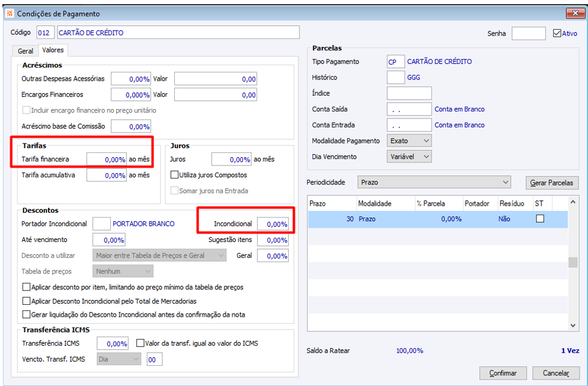Image resolution: width=588 pixels, height=386 pixels.
Task: Click the Senha input field
Action: click(528, 33)
